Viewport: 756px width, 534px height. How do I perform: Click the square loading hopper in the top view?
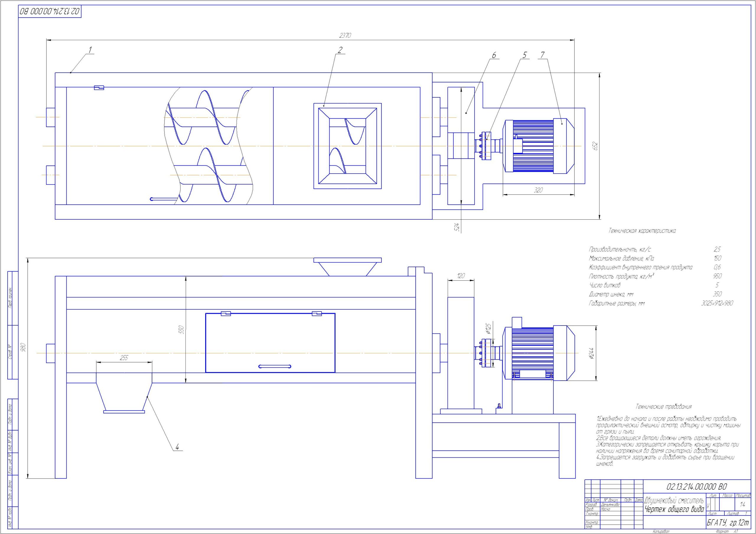click(347, 146)
